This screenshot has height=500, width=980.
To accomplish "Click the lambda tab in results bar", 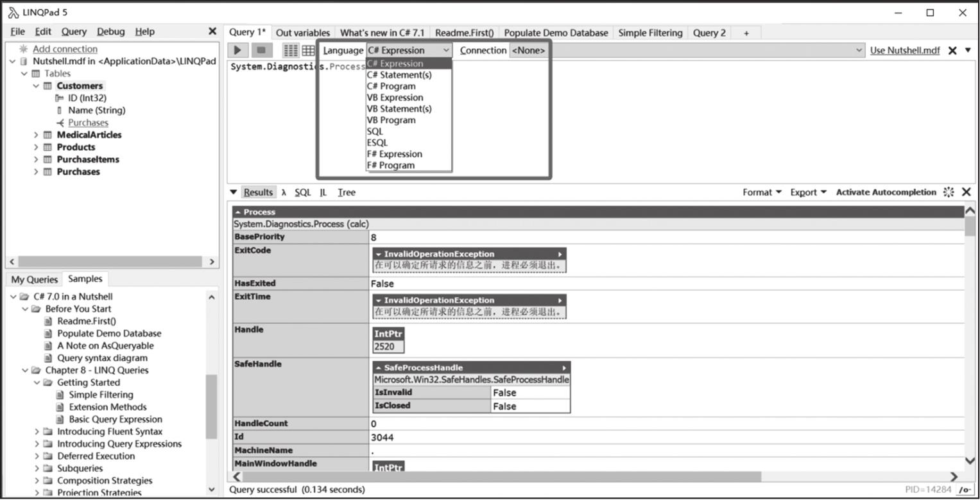I will click(284, 192).
